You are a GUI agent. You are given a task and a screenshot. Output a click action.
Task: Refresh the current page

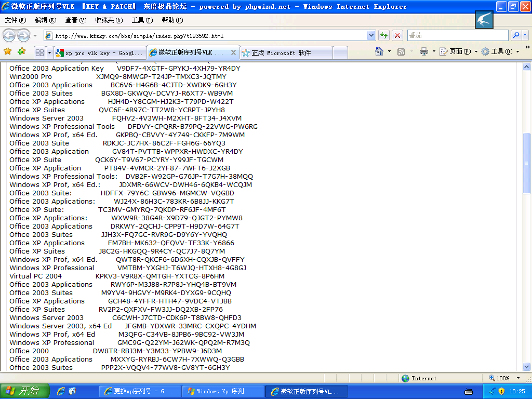(x=384, y=35)
